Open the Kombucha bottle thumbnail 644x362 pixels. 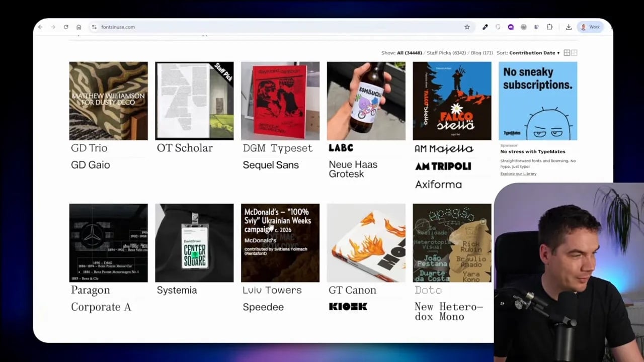coord(366,101)
